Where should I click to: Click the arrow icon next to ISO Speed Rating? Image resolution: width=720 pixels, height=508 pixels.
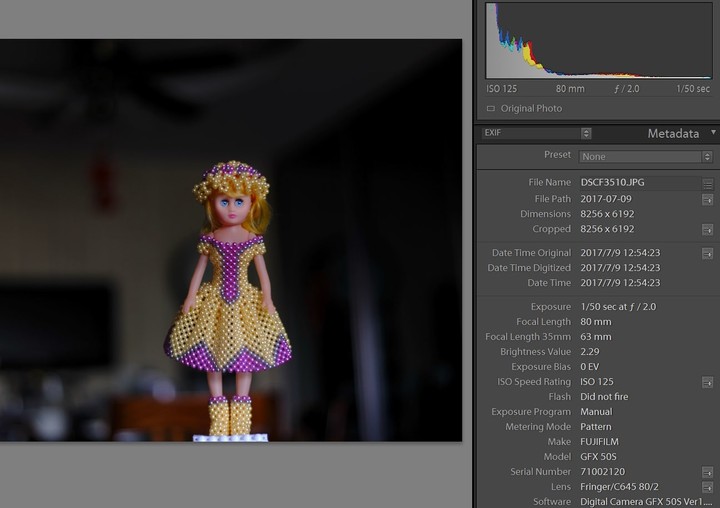[708, 382]
